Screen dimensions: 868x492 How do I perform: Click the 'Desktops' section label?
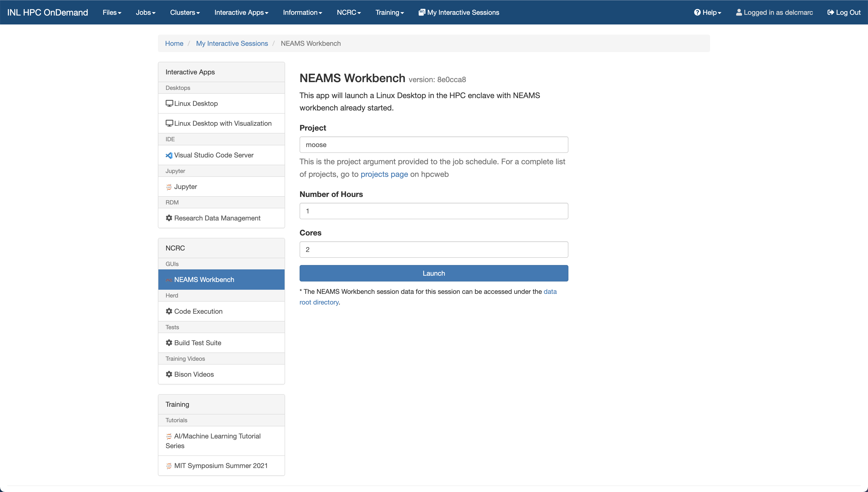pyautogui.click(x=178, y=88)
